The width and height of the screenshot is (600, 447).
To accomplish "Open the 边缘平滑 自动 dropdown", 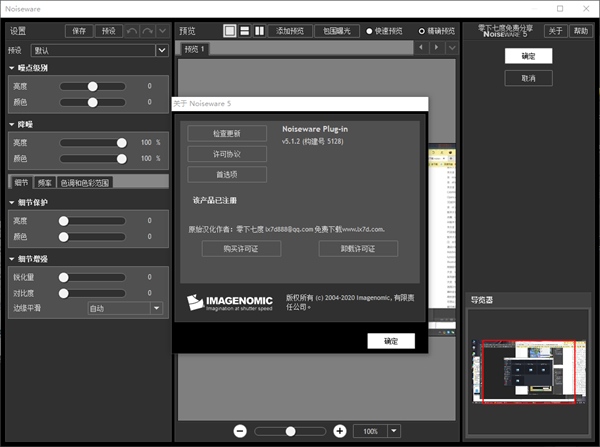I will tap(126, 308).
